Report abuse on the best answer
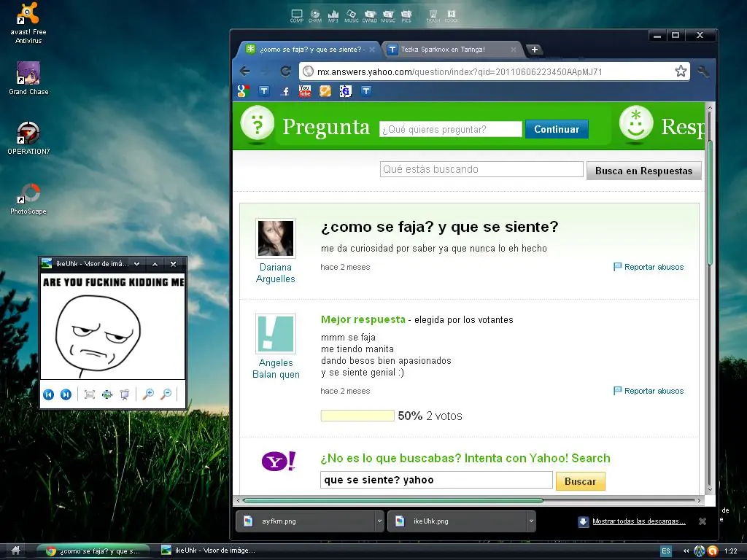Screen dimensions: 747x560 tap(649, 391)
